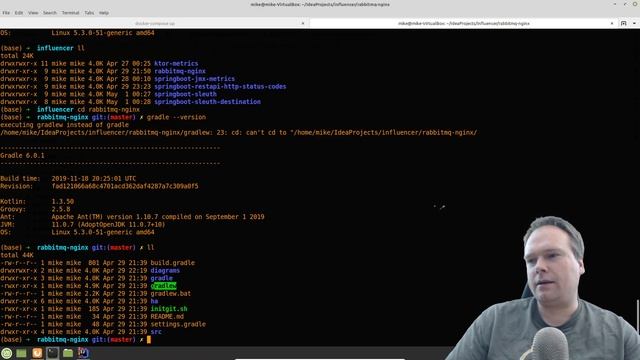The width and height of the screenshot is (640, 360).
Task: Open the file manager folder icon in taskbar
Action: click(x=68, y=353)
